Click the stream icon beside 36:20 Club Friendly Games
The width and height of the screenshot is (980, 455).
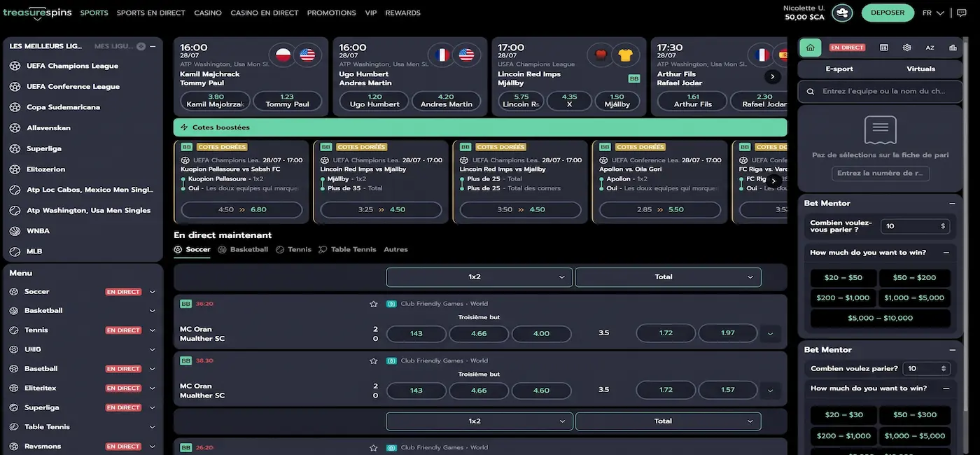(x=391, y=304)
